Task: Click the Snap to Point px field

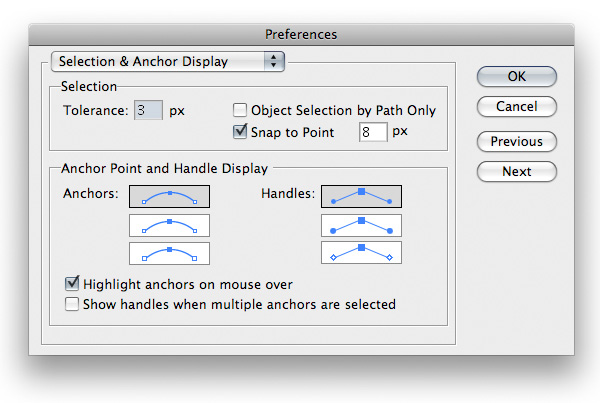Action: pyautogui.click(x=372, y=131)
